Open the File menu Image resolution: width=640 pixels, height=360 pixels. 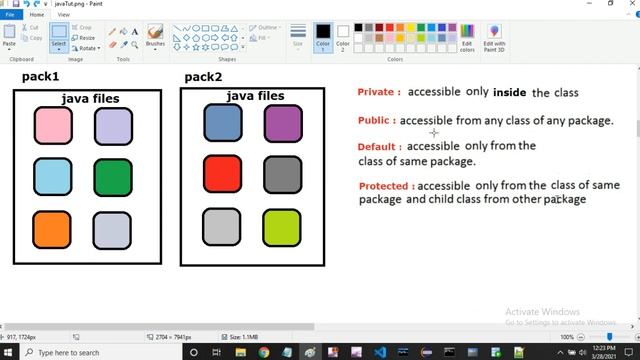point(10,15)
